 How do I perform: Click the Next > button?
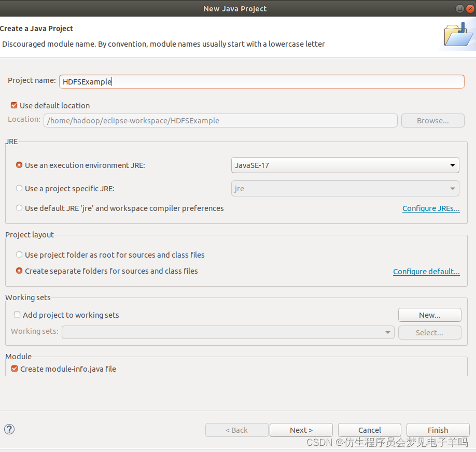301,430
